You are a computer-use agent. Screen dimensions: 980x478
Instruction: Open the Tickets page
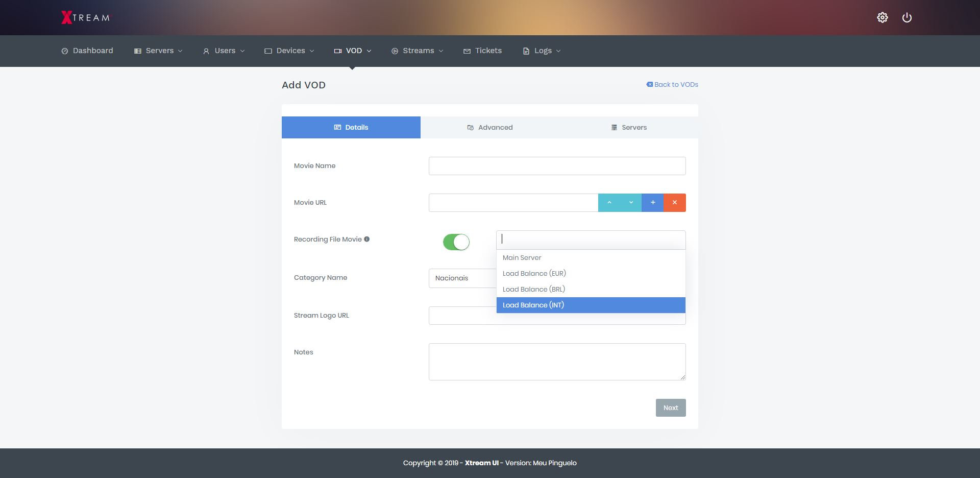pyautogui.click(x=482, y=51)
